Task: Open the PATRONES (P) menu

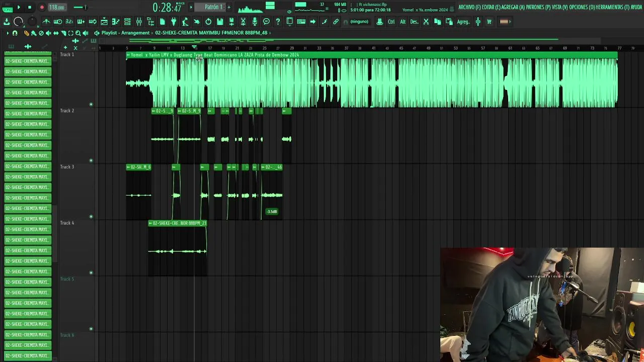Action: pyautogui.click(x=538, y=8)
